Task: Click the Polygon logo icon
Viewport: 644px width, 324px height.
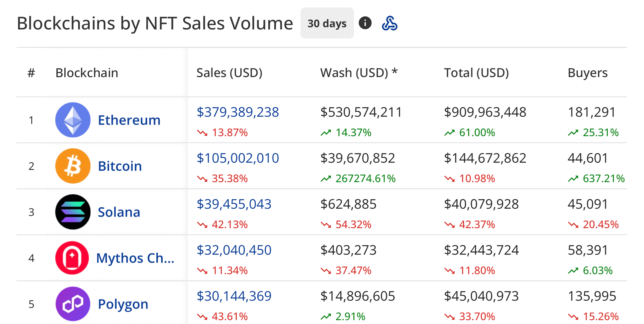Action: (73, 304)
